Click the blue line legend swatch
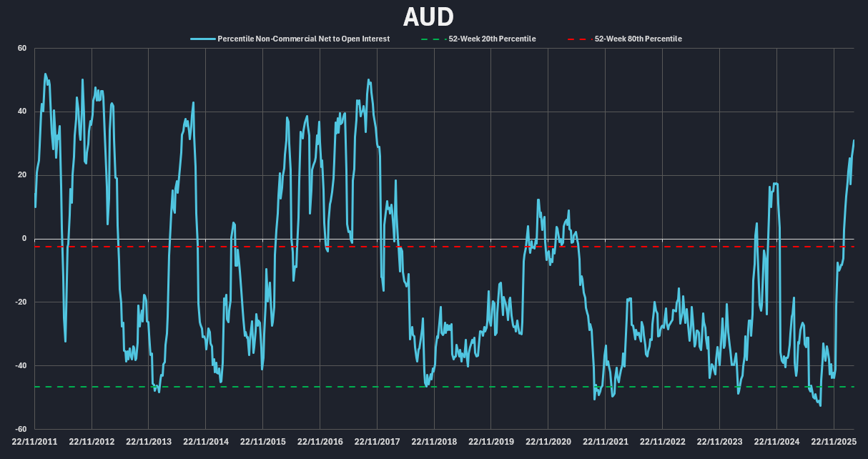This screenshot has height=459, width=868. (x=202, y=39)
